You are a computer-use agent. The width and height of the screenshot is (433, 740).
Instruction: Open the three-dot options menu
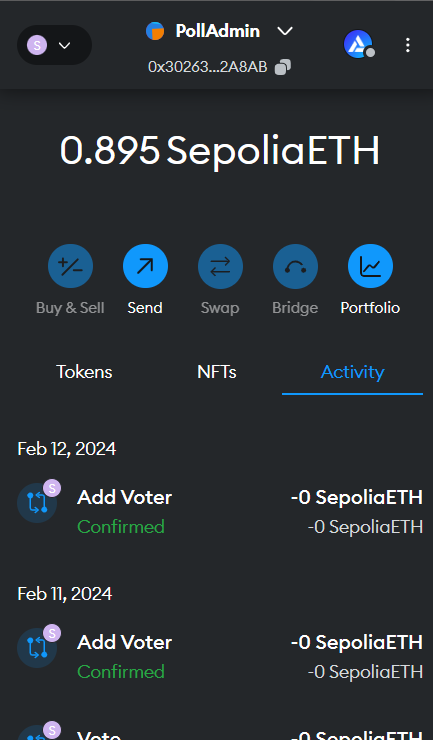tap(408, 45)
